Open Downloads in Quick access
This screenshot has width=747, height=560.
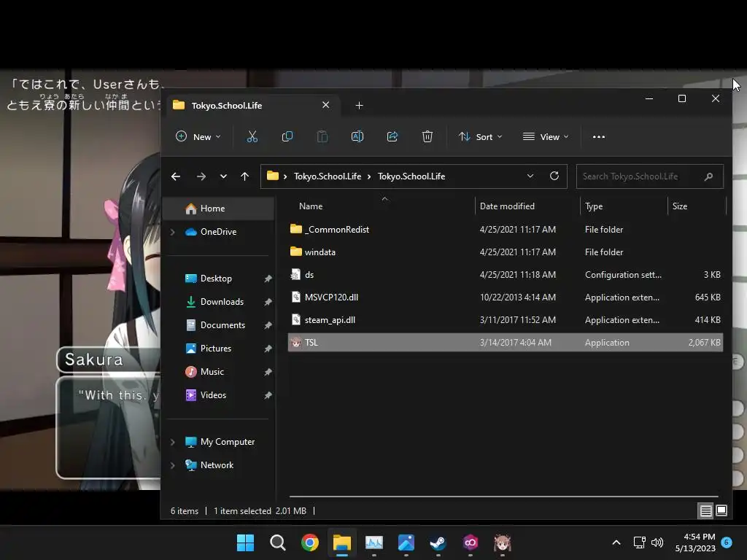coord(222,302)
